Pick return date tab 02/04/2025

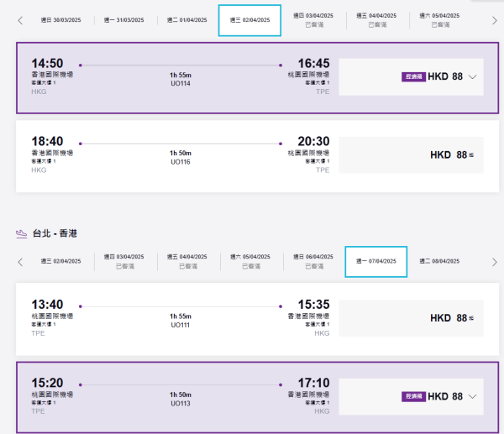[x=60, y=262]
